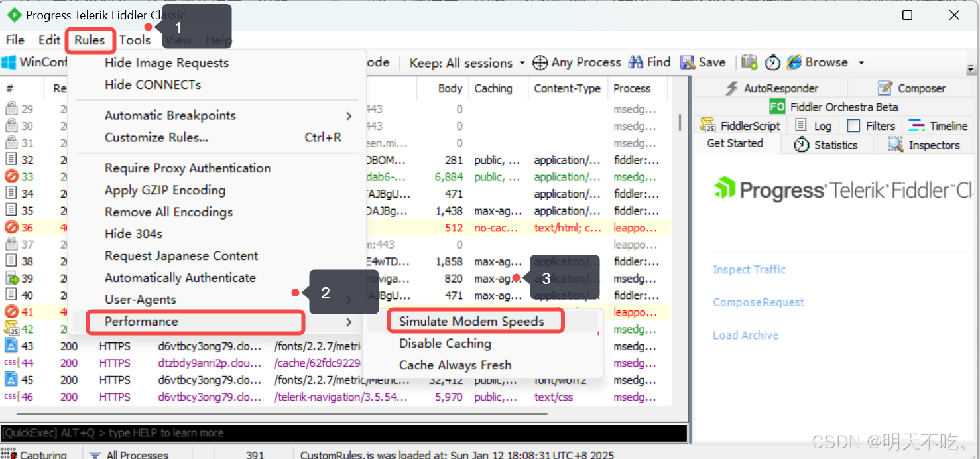The height and width of the screenshot is (459, 980).
Task: Open the dropdown arrow next to Browse
Action: pos(861,63)
